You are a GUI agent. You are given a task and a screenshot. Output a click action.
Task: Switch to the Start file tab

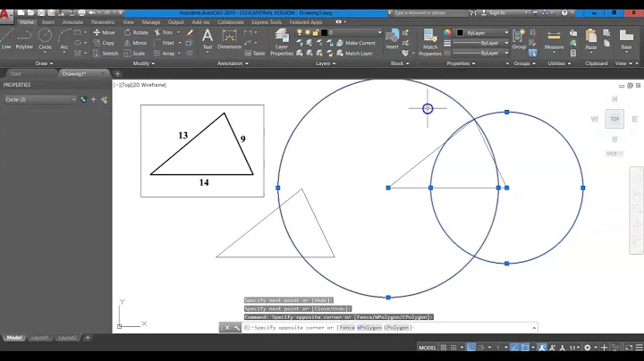point(15,74)
